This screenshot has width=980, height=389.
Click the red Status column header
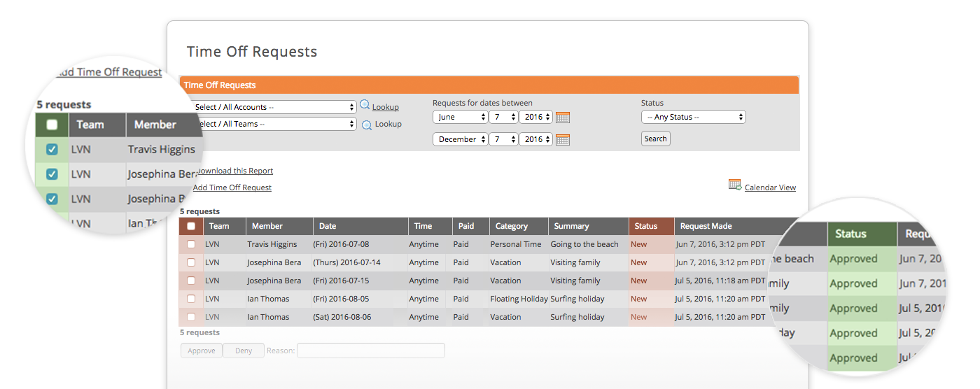[652, 226]
